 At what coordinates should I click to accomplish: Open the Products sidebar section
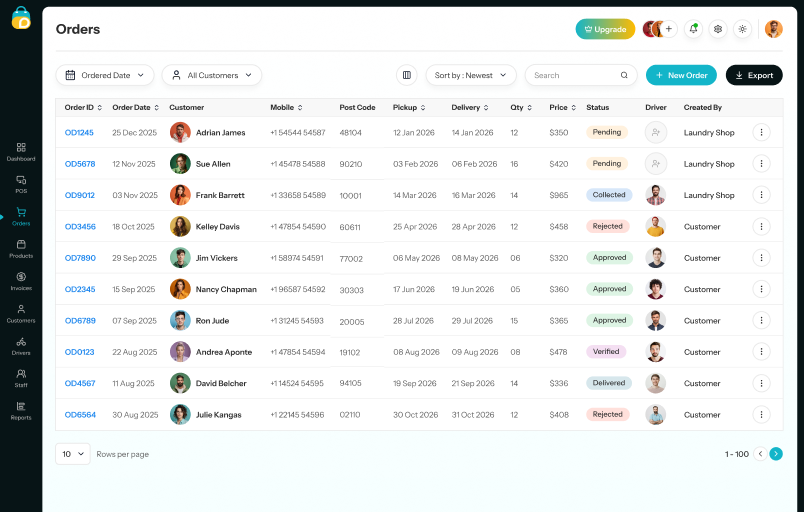click(21, 249)
